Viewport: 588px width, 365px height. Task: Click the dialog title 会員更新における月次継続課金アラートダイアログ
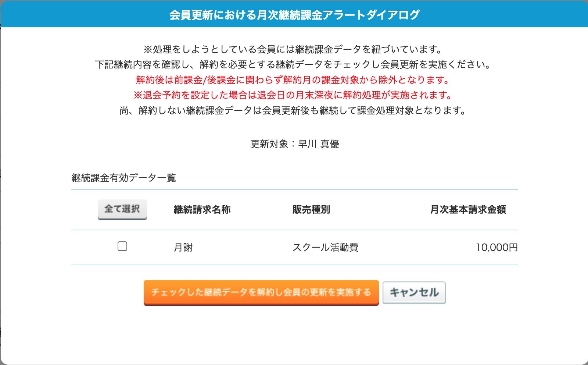(294, 15)
